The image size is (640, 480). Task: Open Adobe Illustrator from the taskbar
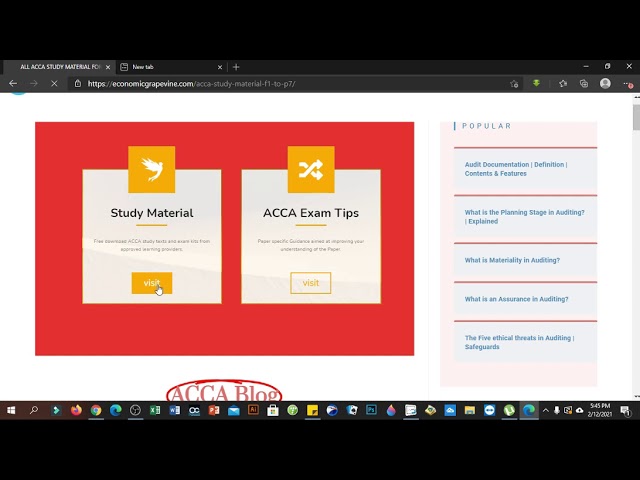(253, 410)
